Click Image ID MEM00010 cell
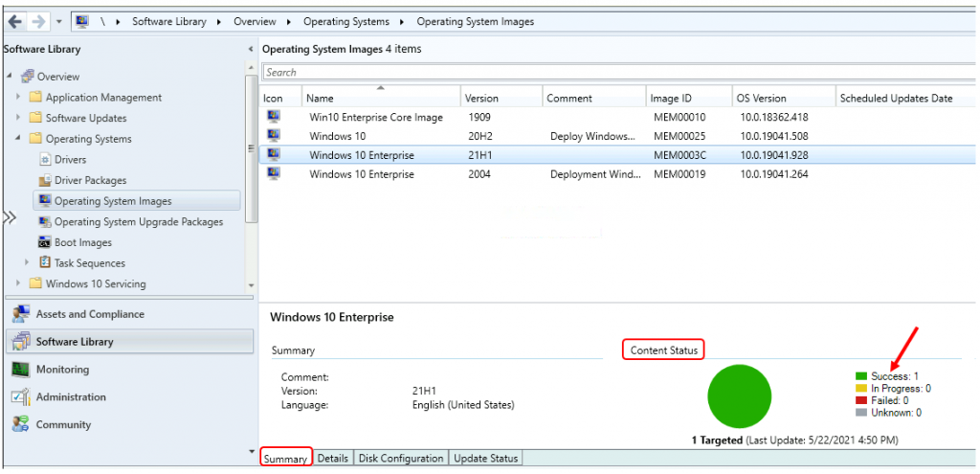The width and height of the screenshot is (980, 474). click(x=679, y=117)
